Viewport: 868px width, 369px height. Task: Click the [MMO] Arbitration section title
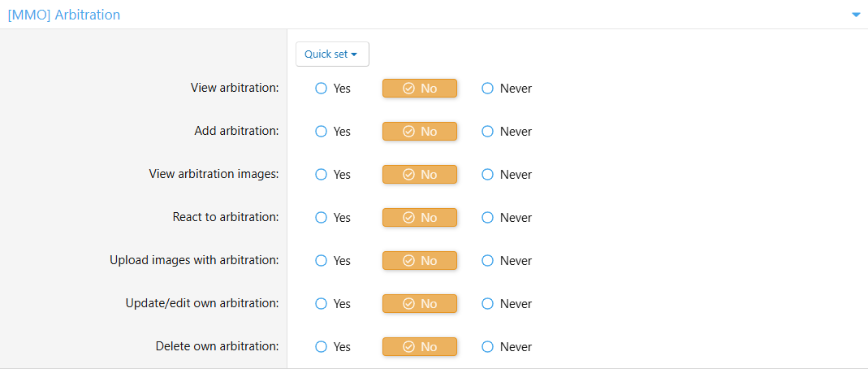64,15
